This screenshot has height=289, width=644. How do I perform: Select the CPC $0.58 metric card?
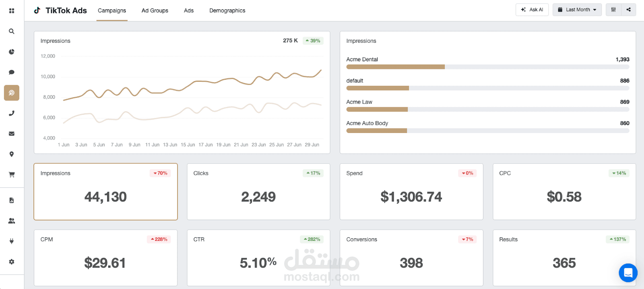(564, 192)
